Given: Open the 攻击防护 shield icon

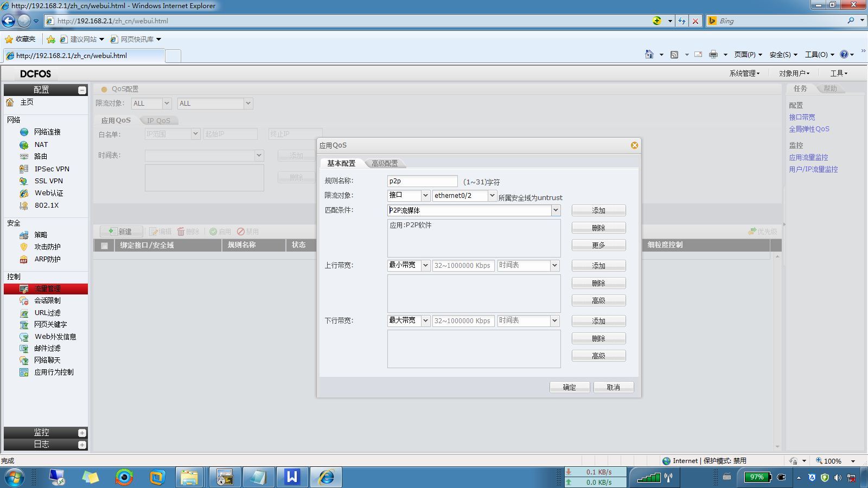Looking at the screenshot, I should click(x=24, y=247).
